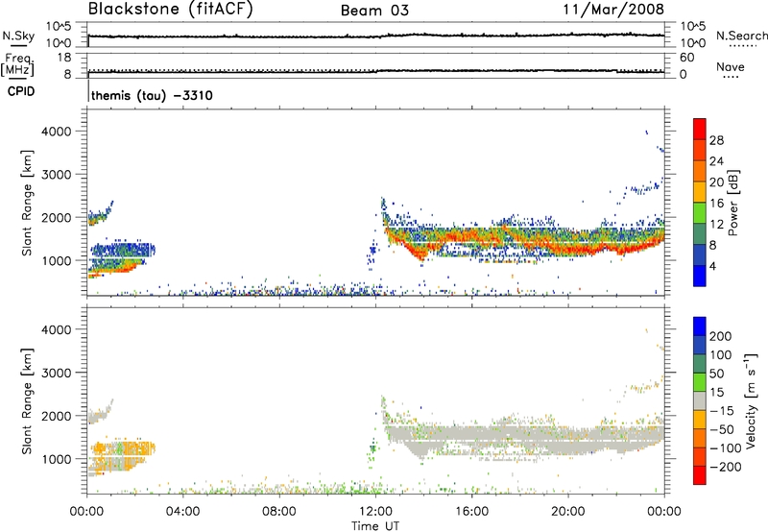Image resolution: width=768 pixels, height=532 pixels.
Task: Click the 60 tick on Nave axis
Action: click(686, 58)
